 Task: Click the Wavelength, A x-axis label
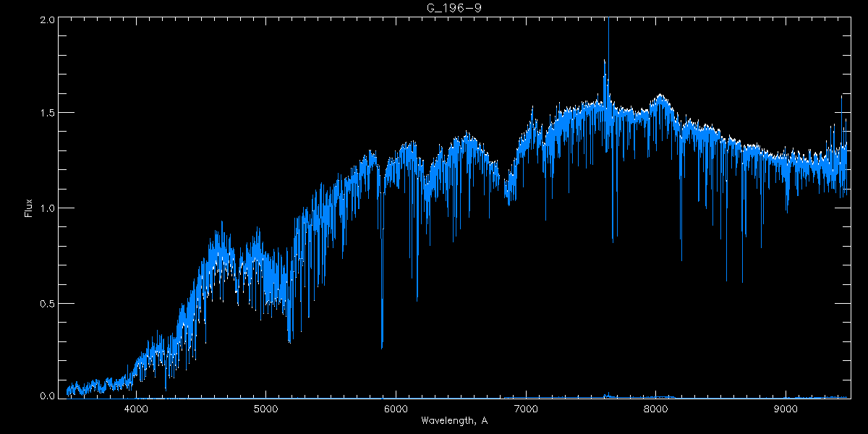point(454,421)
